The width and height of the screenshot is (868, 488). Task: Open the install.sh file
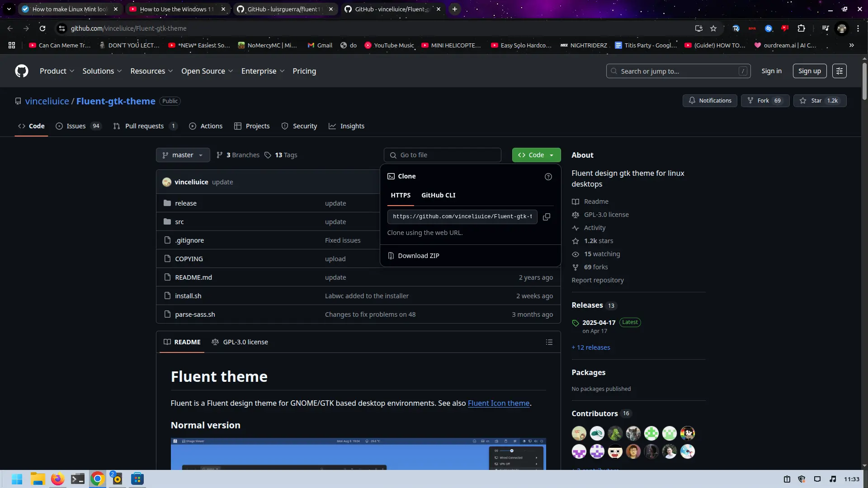click(188, 296)
